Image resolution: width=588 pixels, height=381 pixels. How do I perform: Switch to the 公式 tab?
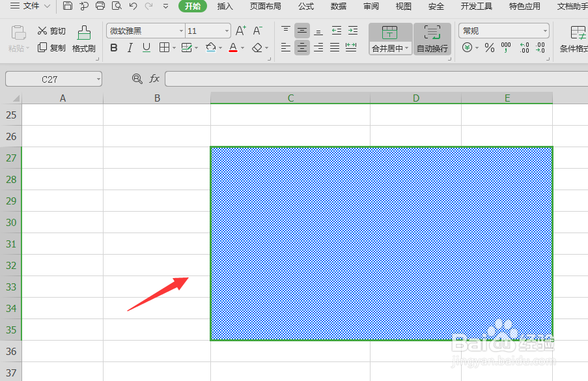(306, 7)
